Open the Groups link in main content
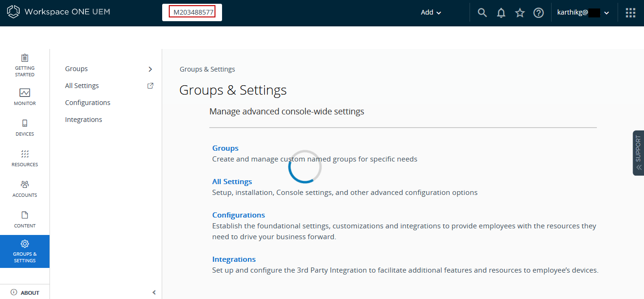 [225, 148]
